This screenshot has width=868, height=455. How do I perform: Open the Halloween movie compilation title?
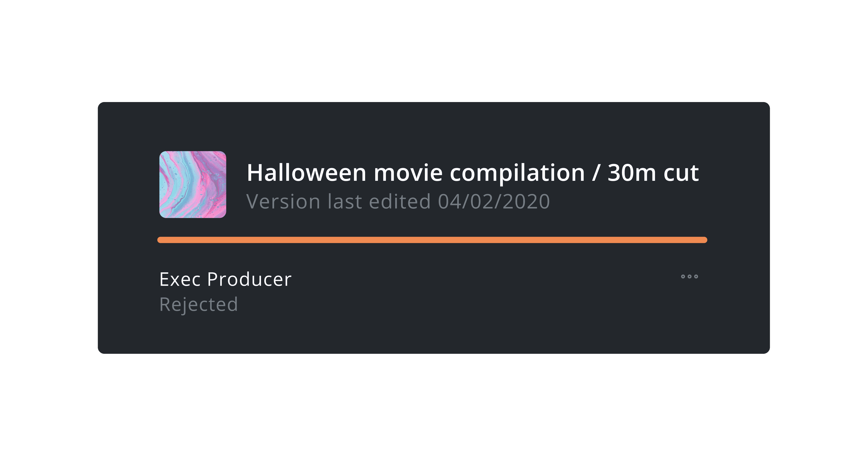(473, 173)
